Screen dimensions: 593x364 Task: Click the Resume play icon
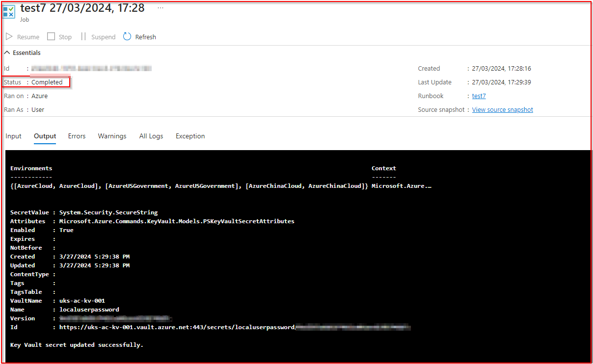click(9, 36)
